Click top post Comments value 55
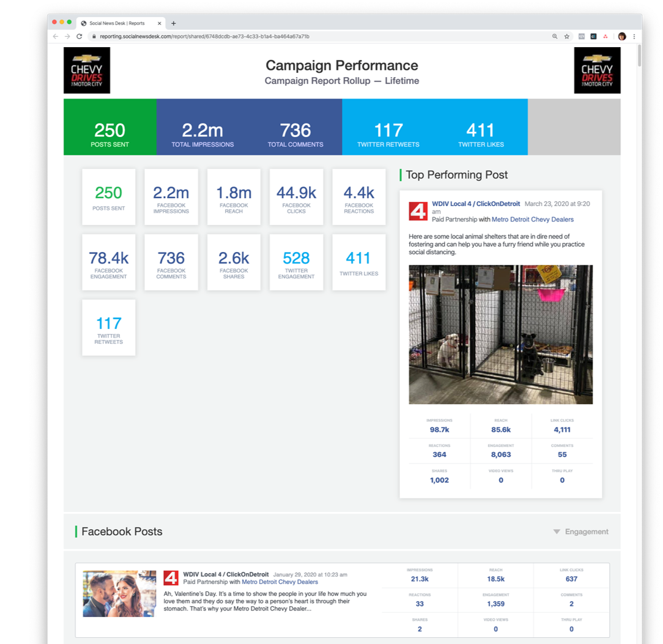The width and height of the screenshot is (663, 644). point(562,454)
